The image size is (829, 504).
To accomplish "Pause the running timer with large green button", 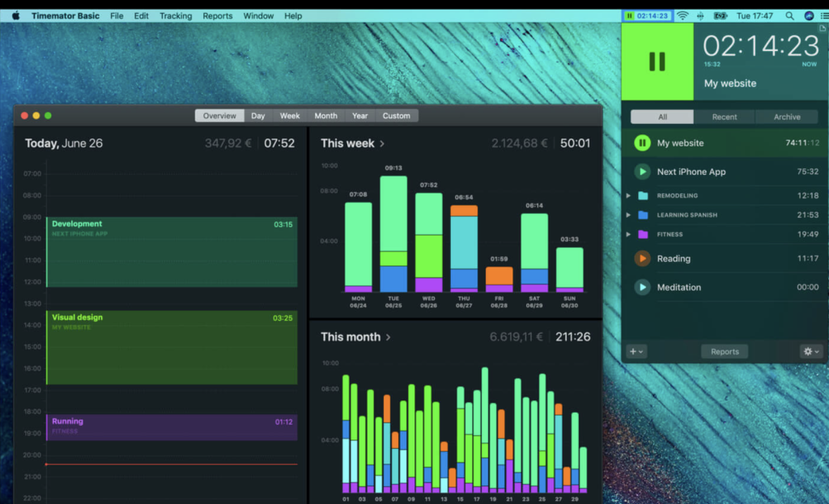I will tap(657, 61).
